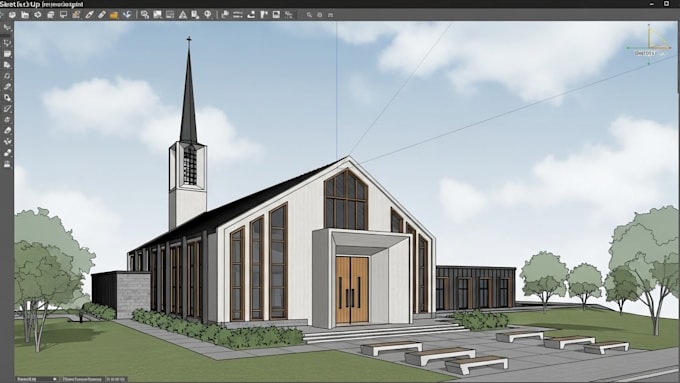Open the status bar dropdown selector
This screenshot has height=383, width=680.
click(x=36, y=379)
